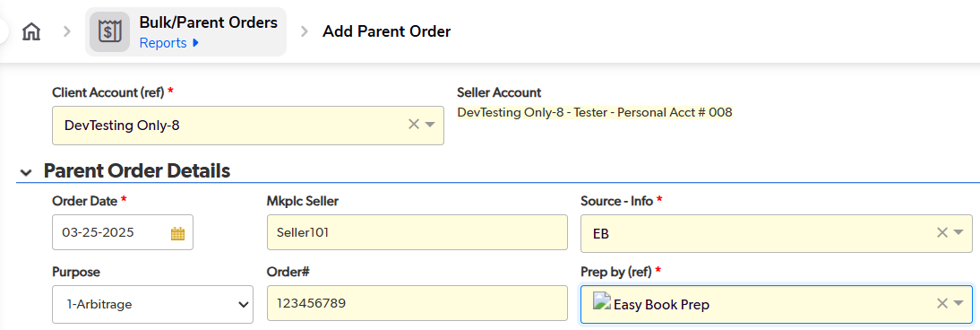This screenshot has width=980, height=330.
Task: Collapse the Parent Order Details section
Action: [x=26, y=172]
